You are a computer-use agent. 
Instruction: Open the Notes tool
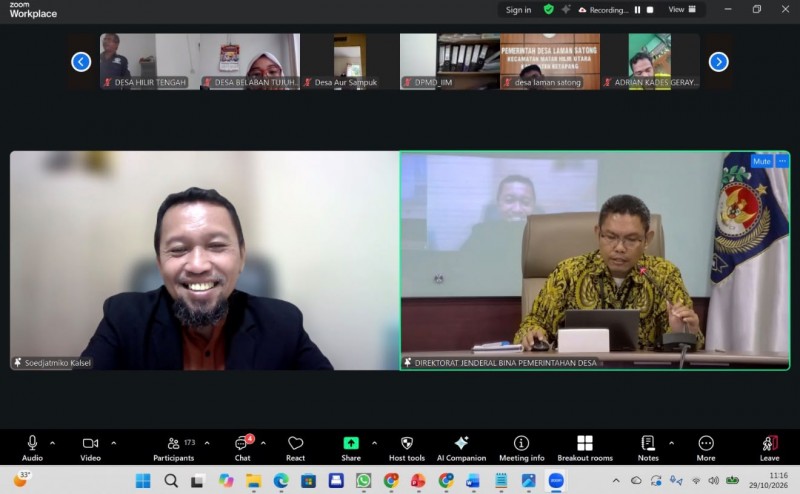[648, 448]
